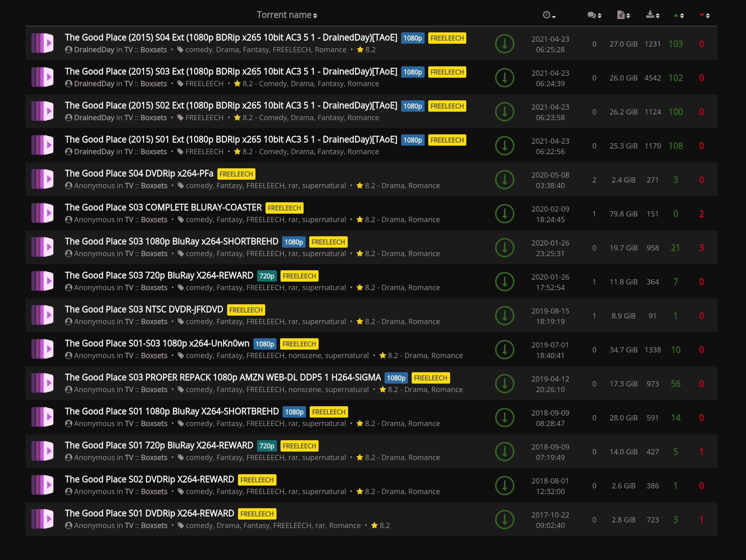Image resolution: width=746 pixels, height=560 pixels.
Task: Click category icon for S04 DVDRip x264-PFa row
Action: click(43, 179)
